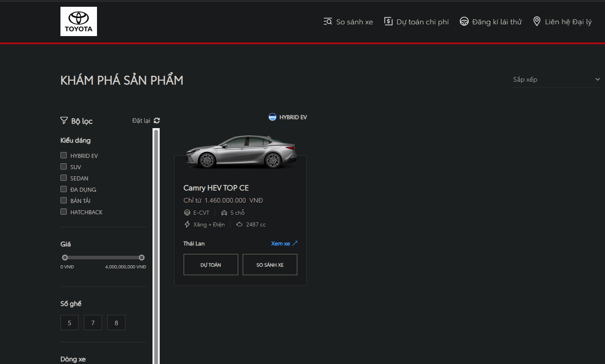Image resolution: width=605 pixels, height=364 pixels.
Task: Click the DỰ TOÁN button on Camry card
Action: point(211,264)
